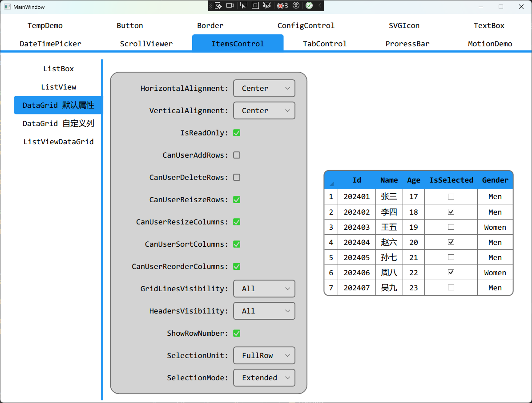
Task: Expand GridLinesVisibility combo box
Action: pos(264,289)
